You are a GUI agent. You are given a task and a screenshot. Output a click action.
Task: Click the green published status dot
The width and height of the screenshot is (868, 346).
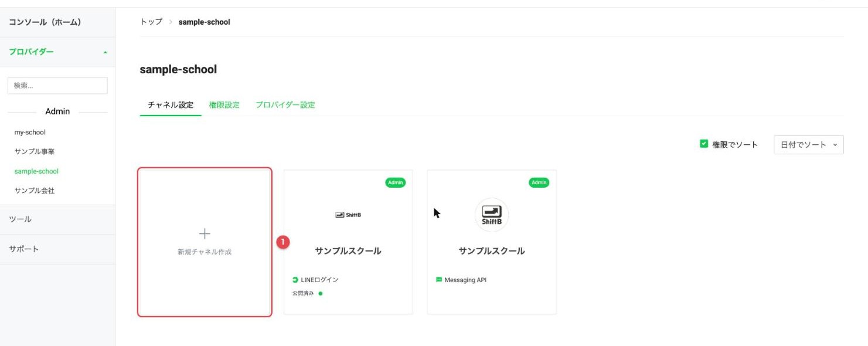point(321,293)
